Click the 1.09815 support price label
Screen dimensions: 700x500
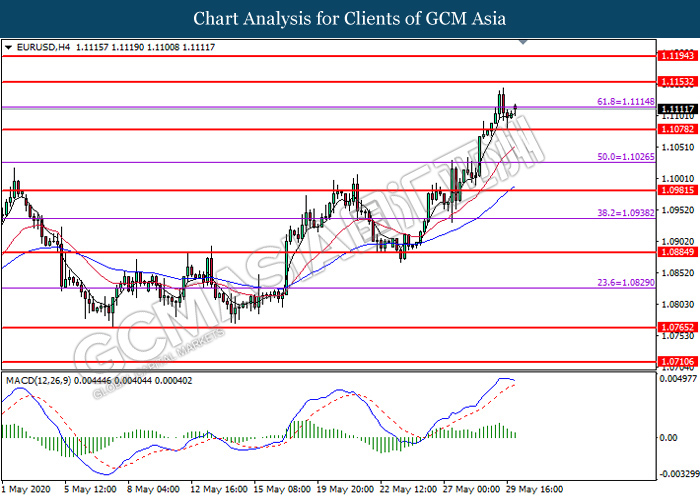(677, 190)
